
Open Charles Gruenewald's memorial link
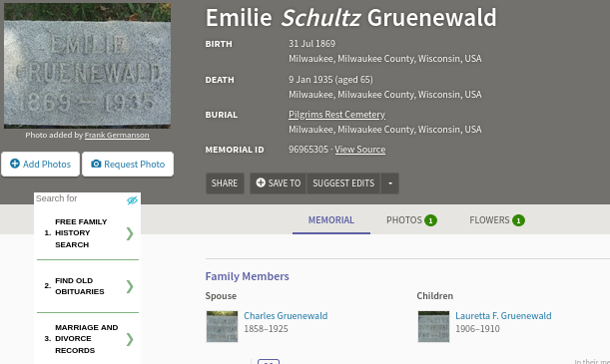point(286,316)
